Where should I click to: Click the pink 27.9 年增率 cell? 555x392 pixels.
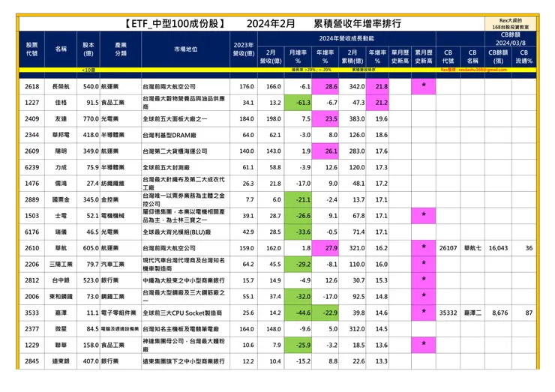pos(325,248)
